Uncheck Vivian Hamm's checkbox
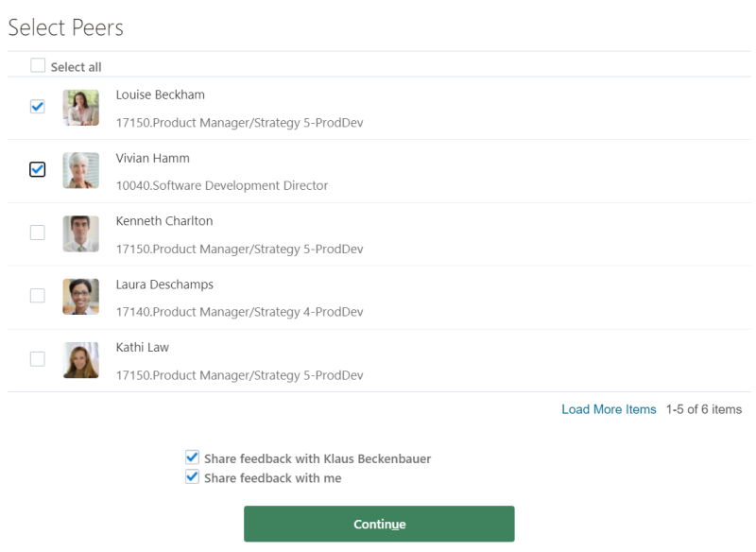The width and height of the screenshot is (756, 552). (38, 169)
